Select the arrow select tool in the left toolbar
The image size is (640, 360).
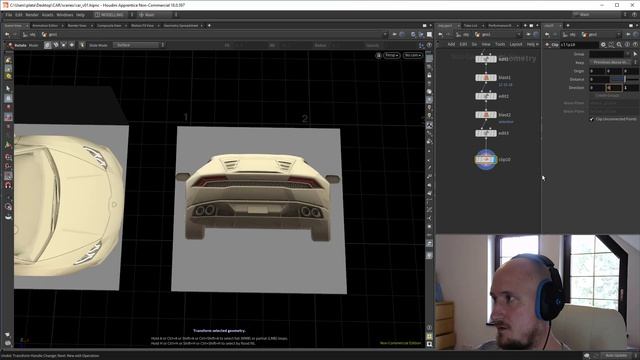tap(8, 89)
